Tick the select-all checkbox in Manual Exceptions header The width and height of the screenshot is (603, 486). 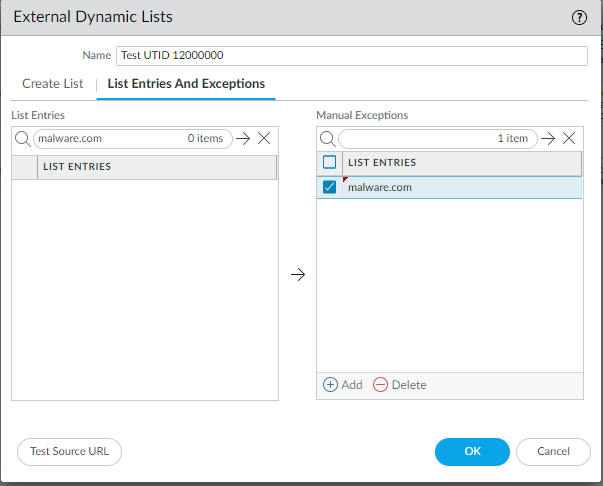point(330,163)
